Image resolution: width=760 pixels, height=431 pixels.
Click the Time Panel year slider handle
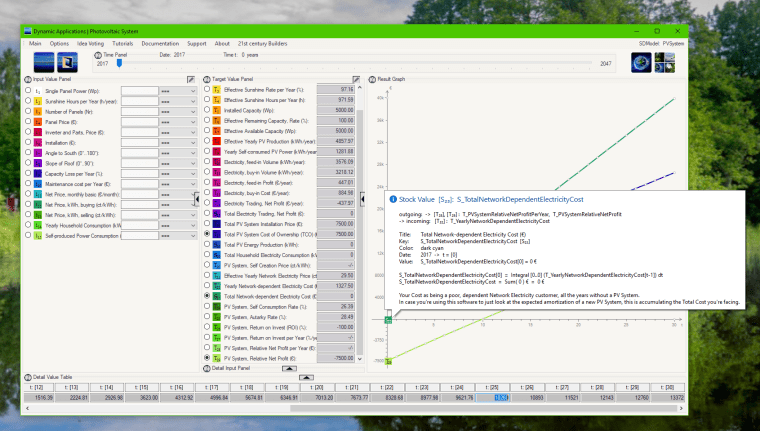pyautogui.click(x=119, y=63)
